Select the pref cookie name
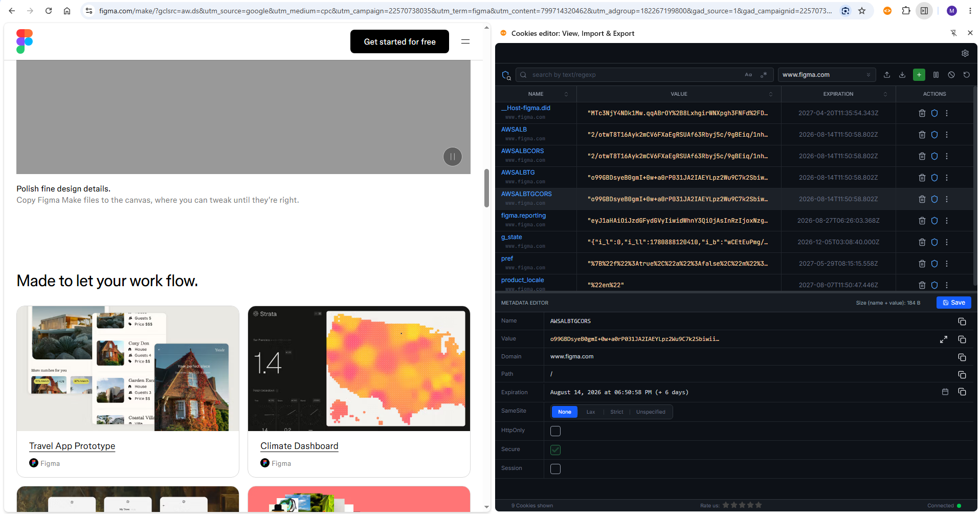The width and height of the screenshot is (980, 514). (x=507, y=259)
